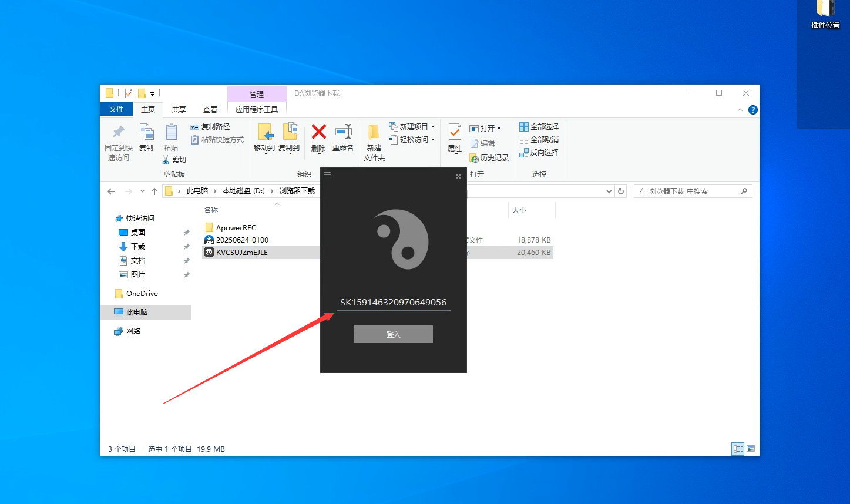Click 此电脑 in the address breadcrumb

(197, 191)
